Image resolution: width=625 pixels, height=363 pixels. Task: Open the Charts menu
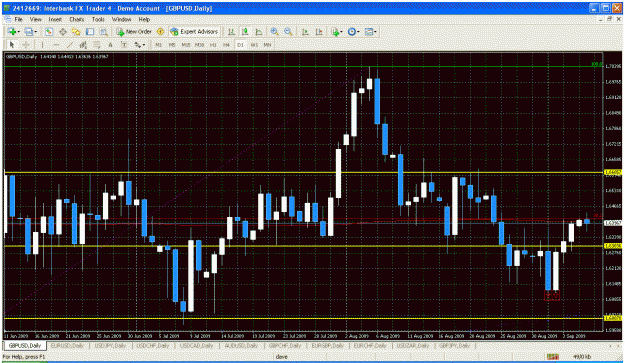[77, 19]
